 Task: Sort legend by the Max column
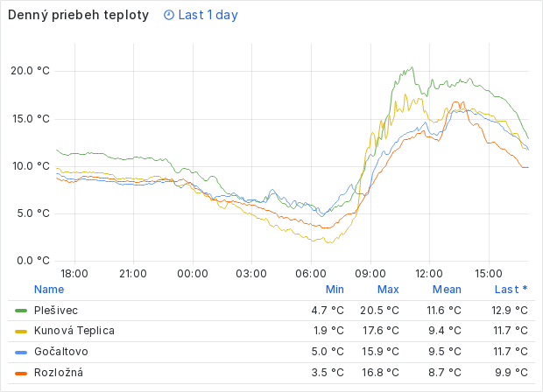[388, 289]
